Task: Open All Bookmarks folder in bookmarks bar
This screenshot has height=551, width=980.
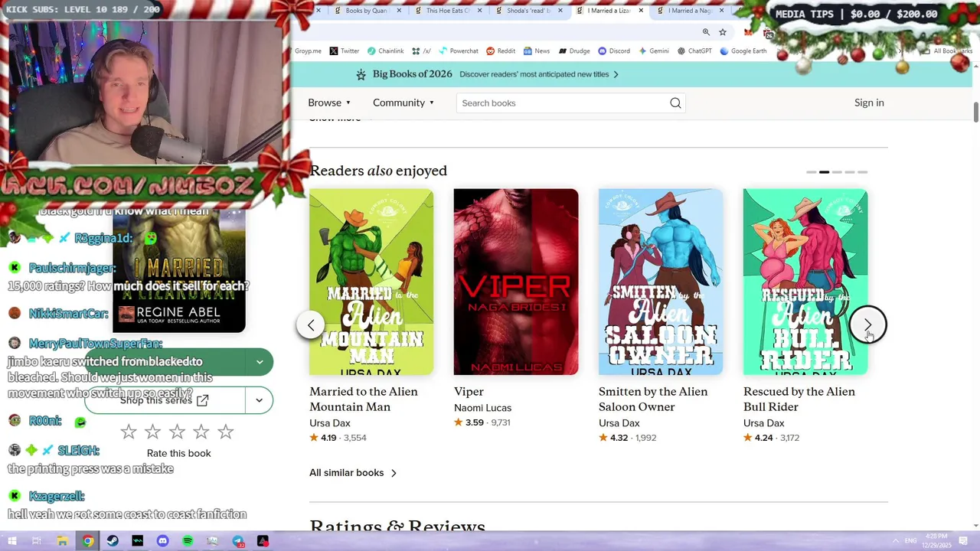Action: 948,51
